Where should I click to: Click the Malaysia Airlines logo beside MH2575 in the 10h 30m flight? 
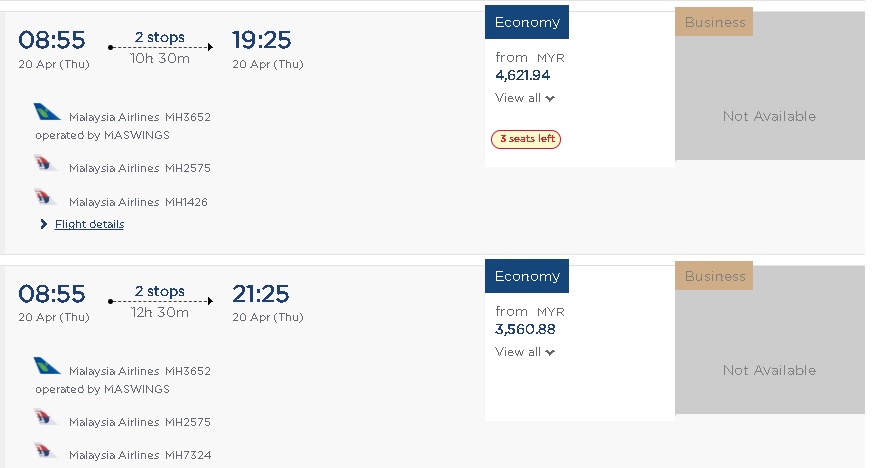(x=46, y=164)
